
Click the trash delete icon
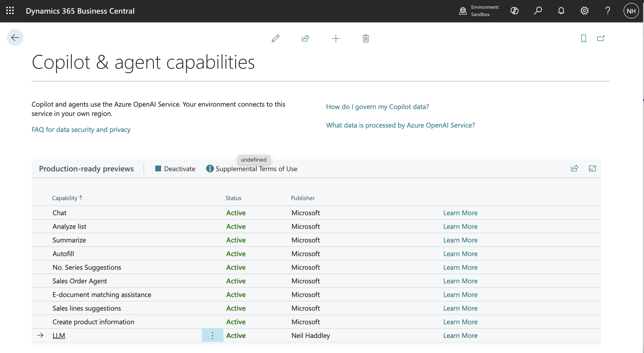point(366,39)
